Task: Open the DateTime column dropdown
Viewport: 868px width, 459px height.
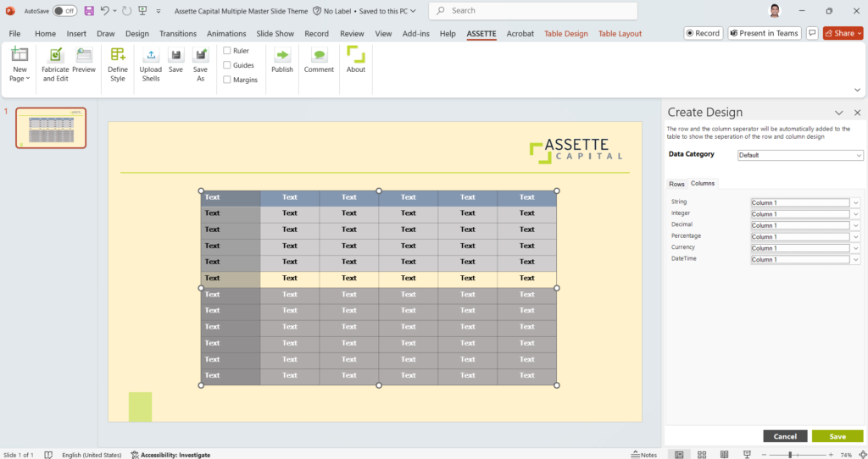Action: coord(855,259)
